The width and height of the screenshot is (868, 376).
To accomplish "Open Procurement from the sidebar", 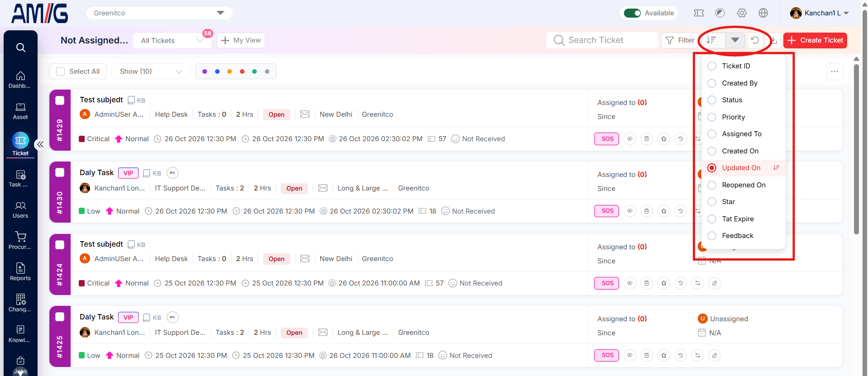I will [20, 241].
